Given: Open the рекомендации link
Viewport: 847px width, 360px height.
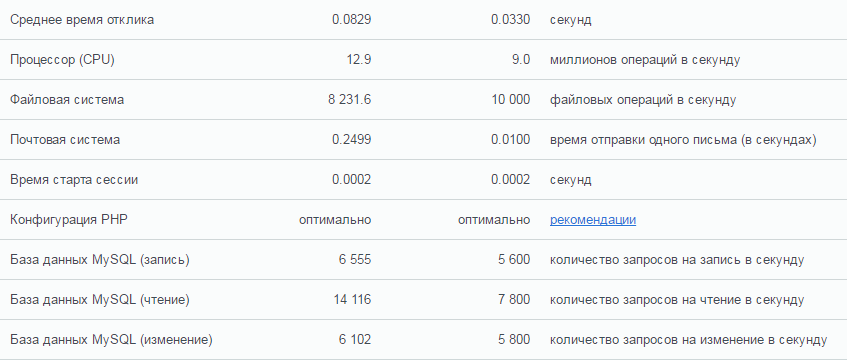Looking at the screenshot, I should [593, 220].
